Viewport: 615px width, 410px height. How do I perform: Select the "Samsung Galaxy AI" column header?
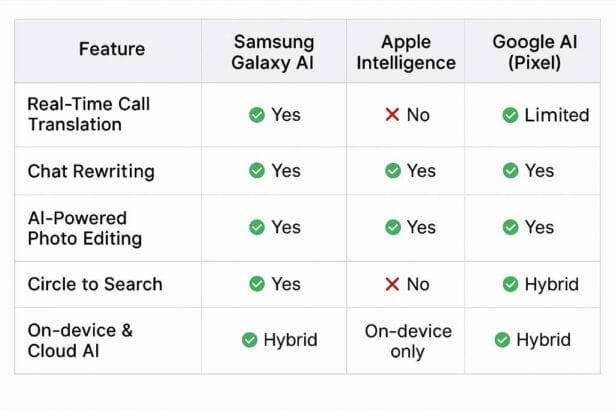275,52
